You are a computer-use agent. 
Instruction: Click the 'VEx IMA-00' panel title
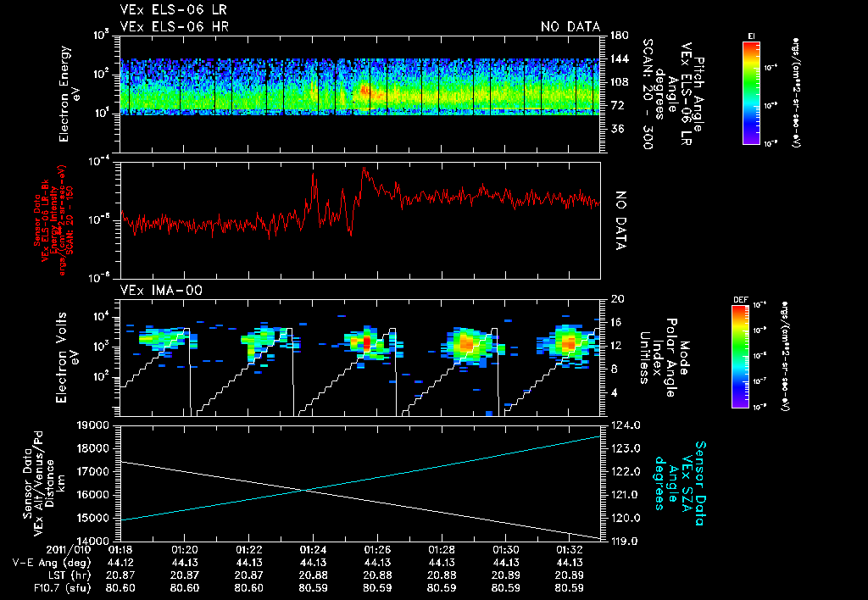pyautogui.click(x=161, y=290)
